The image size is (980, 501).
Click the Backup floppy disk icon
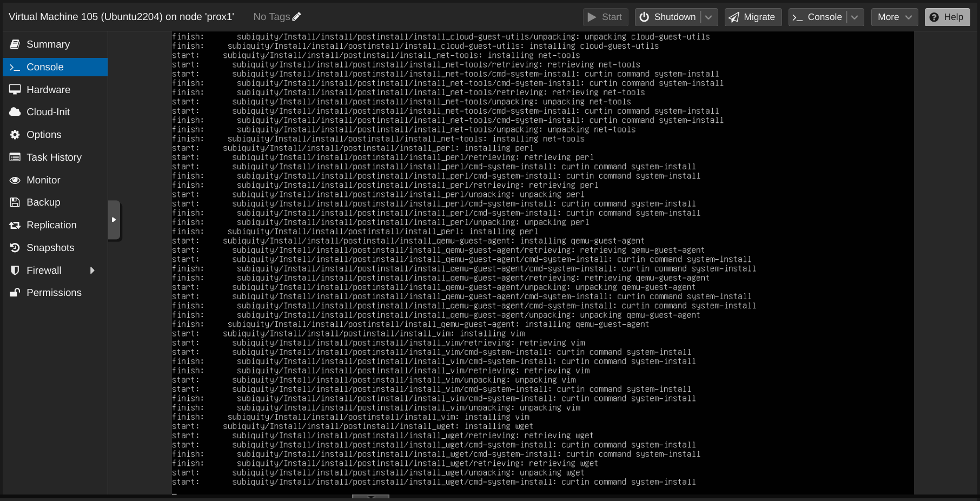15,202
